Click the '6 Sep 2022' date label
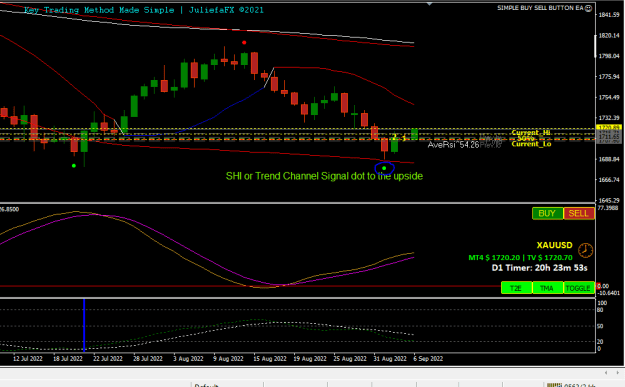625x387 pixels. [428, 359]
